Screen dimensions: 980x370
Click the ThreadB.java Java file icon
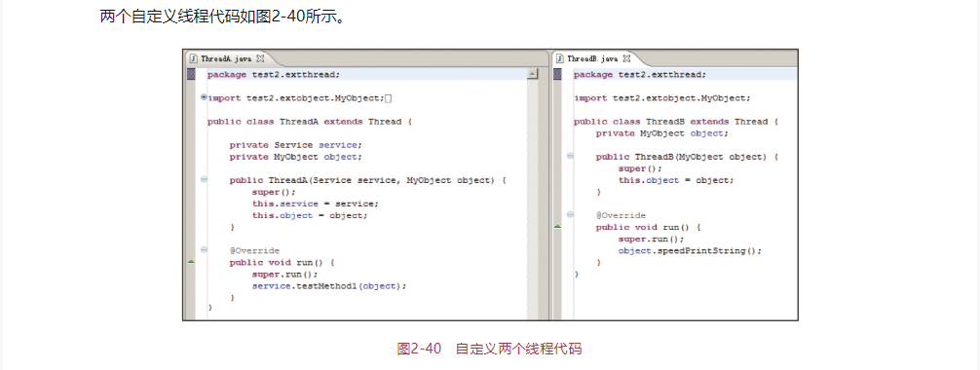[560, 58]
